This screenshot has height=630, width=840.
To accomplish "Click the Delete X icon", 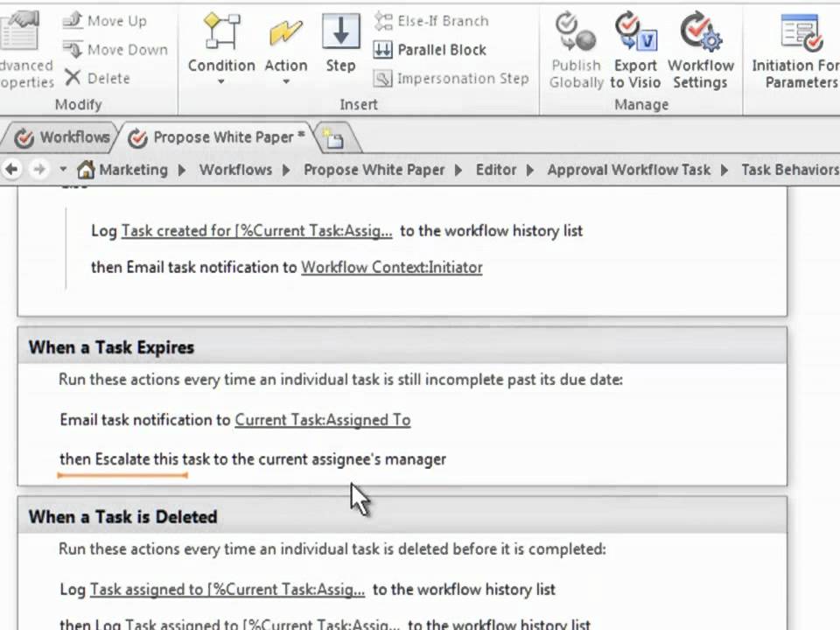I will pos(73,78).
